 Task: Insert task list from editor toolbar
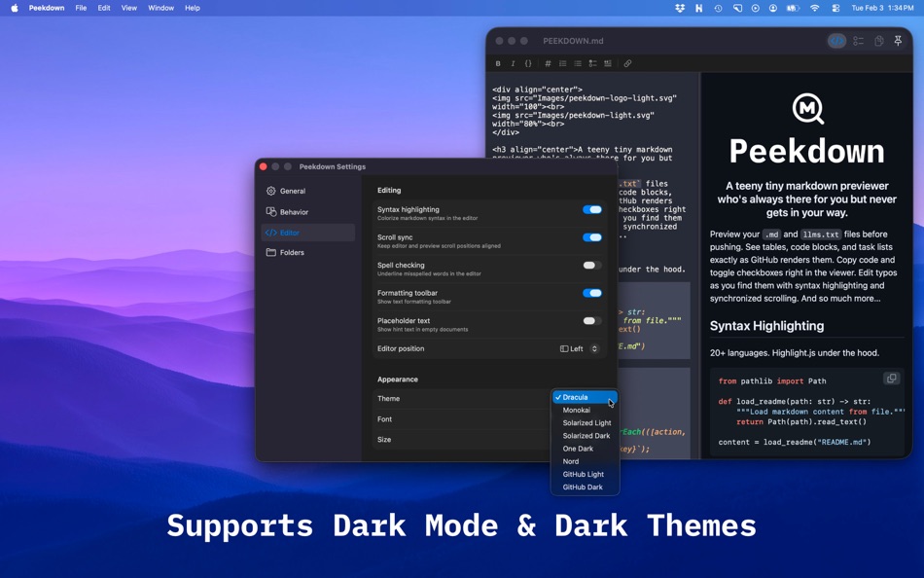[x=593, y=63]
